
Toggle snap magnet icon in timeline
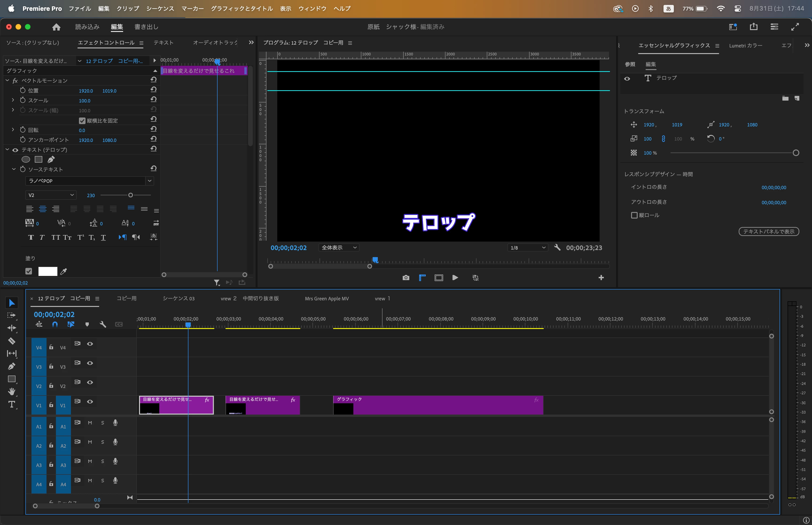[x=55, y=325]
